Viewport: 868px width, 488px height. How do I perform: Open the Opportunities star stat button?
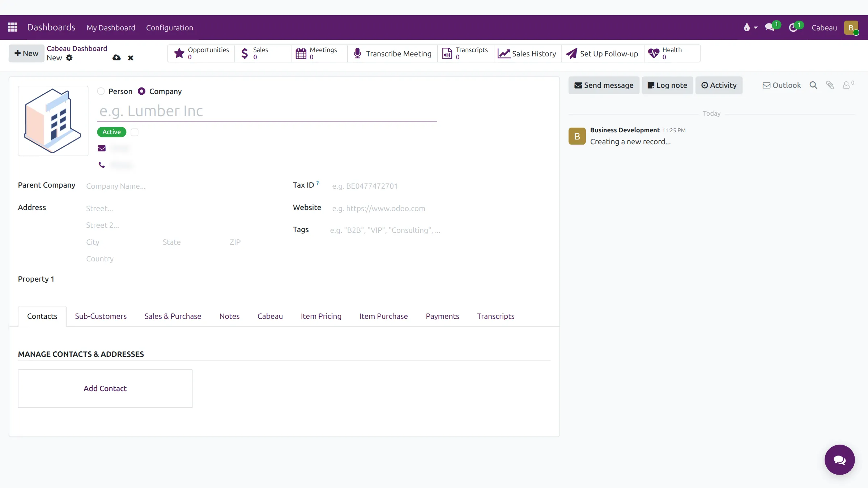[x=201, y=53]
